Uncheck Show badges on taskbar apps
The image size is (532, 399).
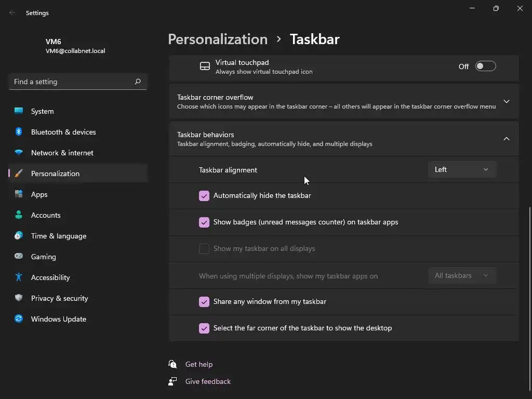[204, 222]
